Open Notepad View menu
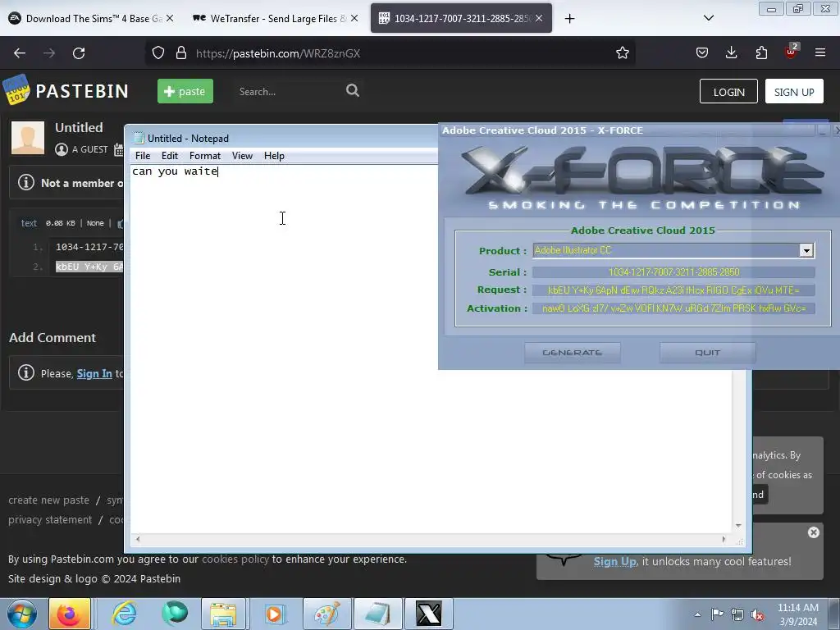 click(242, 156)
